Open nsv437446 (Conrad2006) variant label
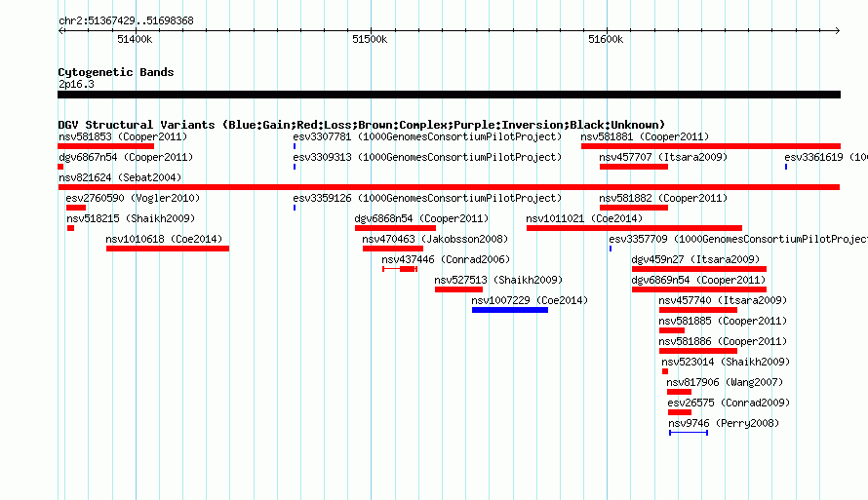Screen dimensions: 868x500 [446, 259]
